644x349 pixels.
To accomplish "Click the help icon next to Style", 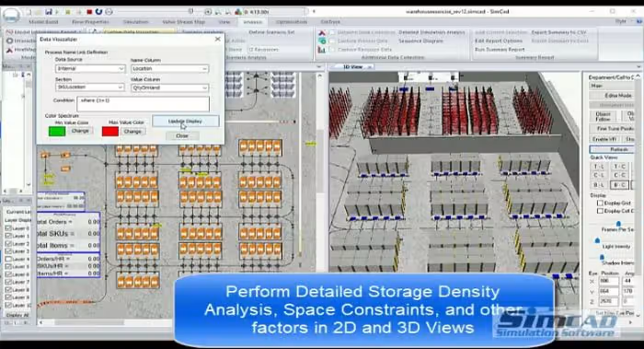I will coord(639,21).
